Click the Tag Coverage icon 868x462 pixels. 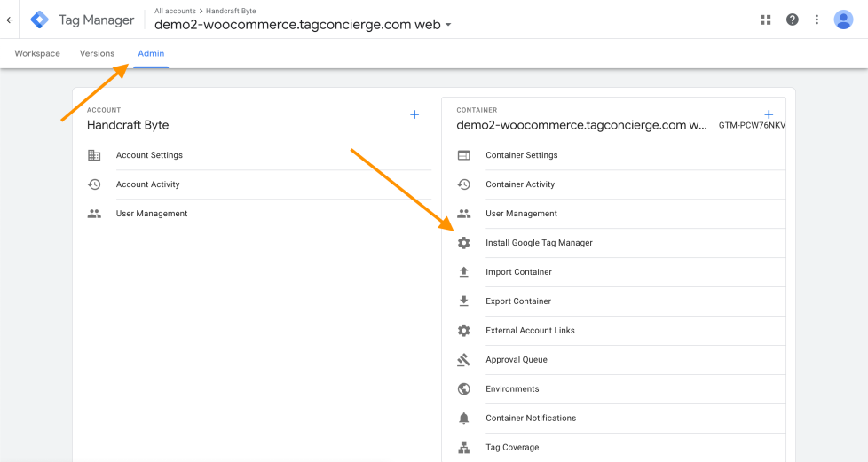463,448
